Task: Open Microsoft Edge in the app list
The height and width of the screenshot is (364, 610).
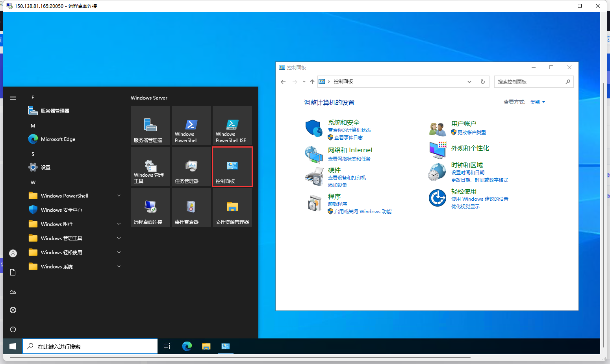Action: tap(75, 139)
